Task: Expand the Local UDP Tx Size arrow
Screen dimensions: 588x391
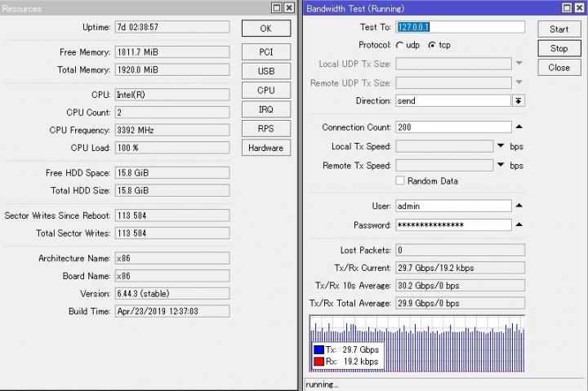Action: 519,63
